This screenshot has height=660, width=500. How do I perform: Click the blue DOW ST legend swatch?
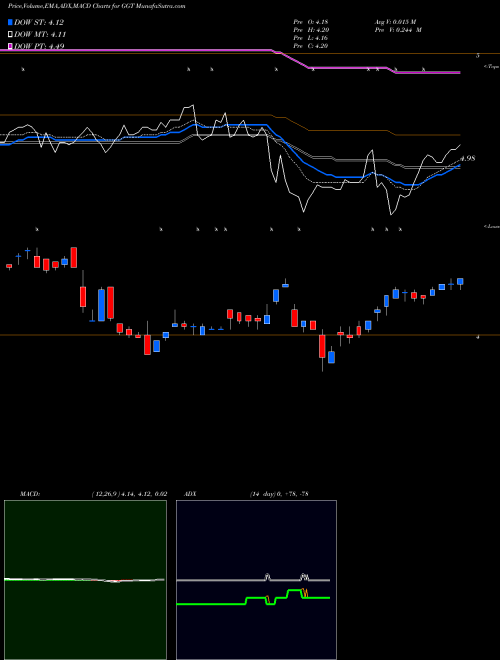pos(11,22)
